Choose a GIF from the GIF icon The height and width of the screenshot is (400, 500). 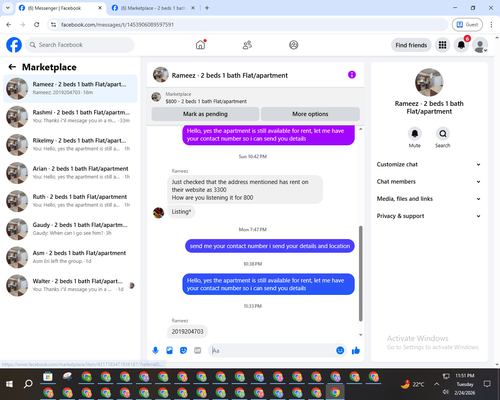[198, 350]
